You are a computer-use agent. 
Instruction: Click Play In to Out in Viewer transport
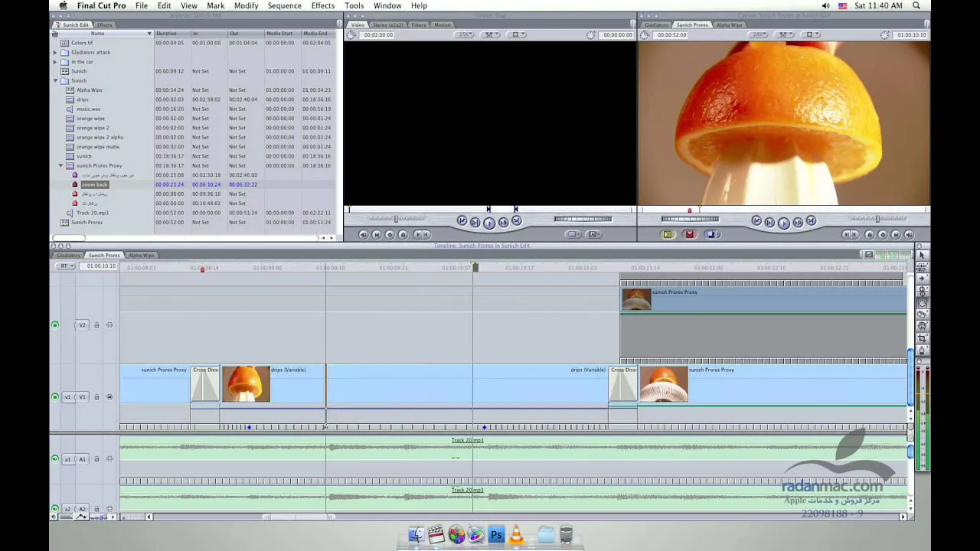(x=475, y=222)
